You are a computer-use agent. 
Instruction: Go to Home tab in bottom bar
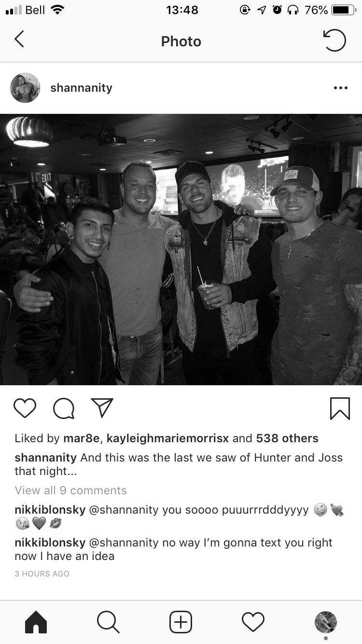tap(36, 622)
